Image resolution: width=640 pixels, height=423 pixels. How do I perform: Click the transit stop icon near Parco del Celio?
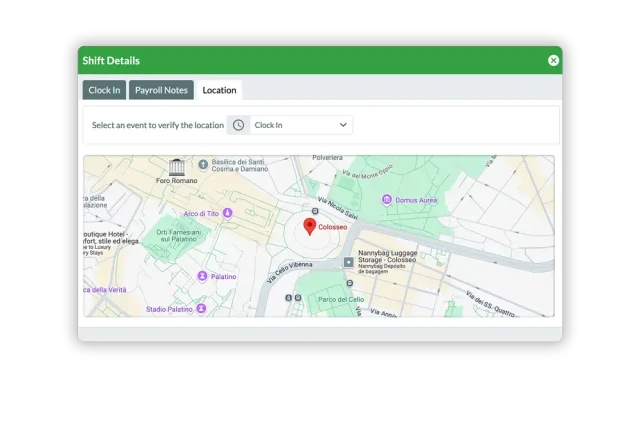click(x=350, y=283)
